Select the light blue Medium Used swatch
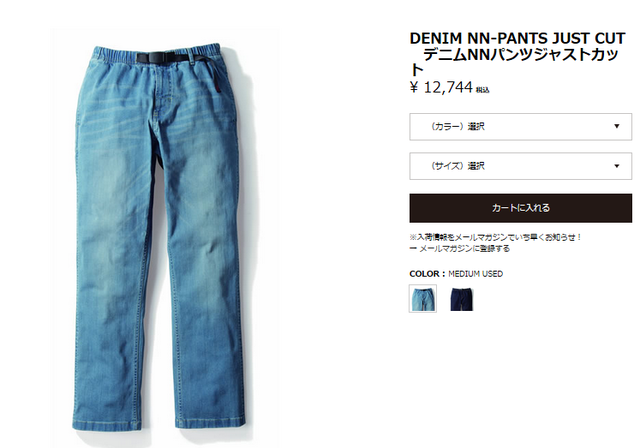Image resolution: width=640 pixels, height=448 pixels. pos(423,299)
